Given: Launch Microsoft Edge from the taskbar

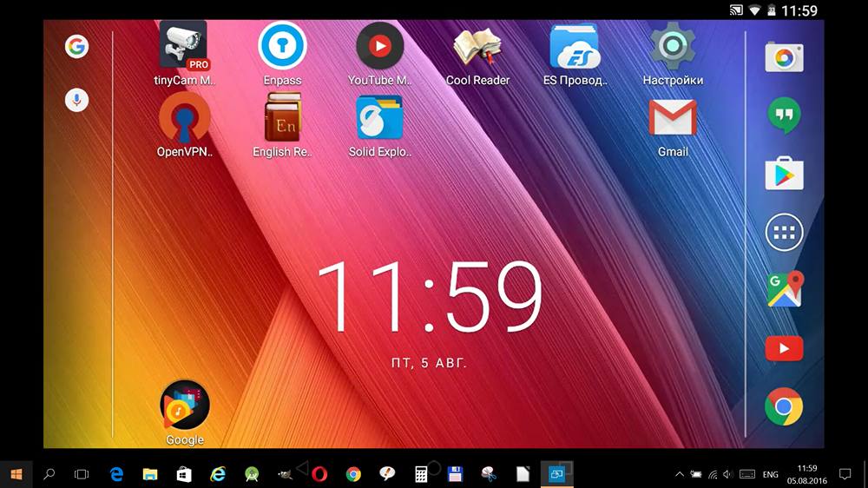Looking at the screenshot, I should point(116,474).
